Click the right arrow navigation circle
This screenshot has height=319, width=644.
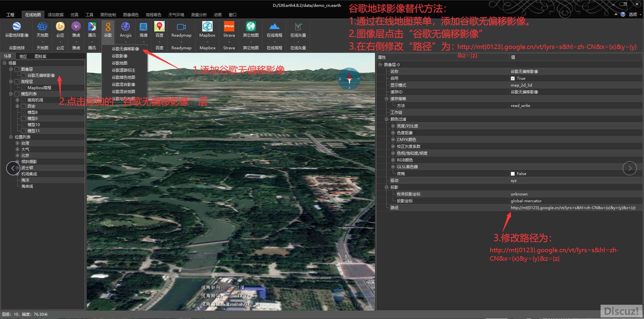[x=629, y=168]
